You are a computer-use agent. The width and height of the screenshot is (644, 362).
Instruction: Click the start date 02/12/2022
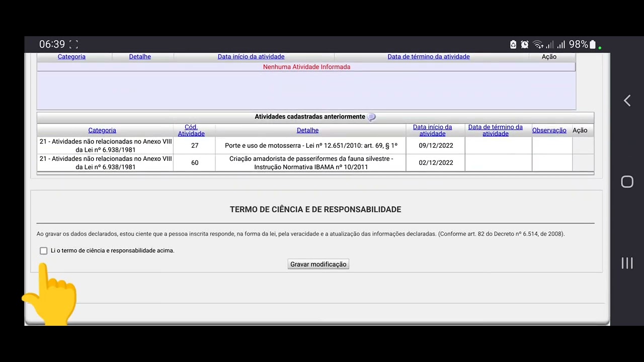[x=436, y=163]
